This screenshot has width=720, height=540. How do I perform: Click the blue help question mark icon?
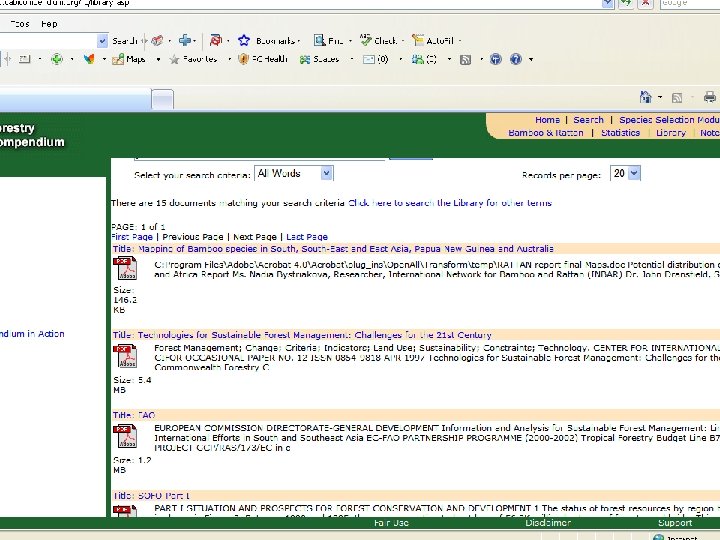coord(516,59)
